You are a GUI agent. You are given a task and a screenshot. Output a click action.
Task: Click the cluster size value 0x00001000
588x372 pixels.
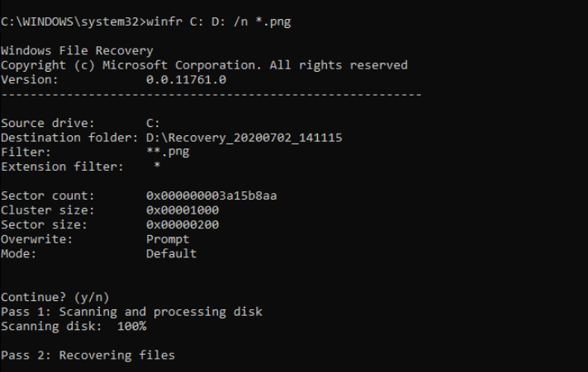pos(183,210)
